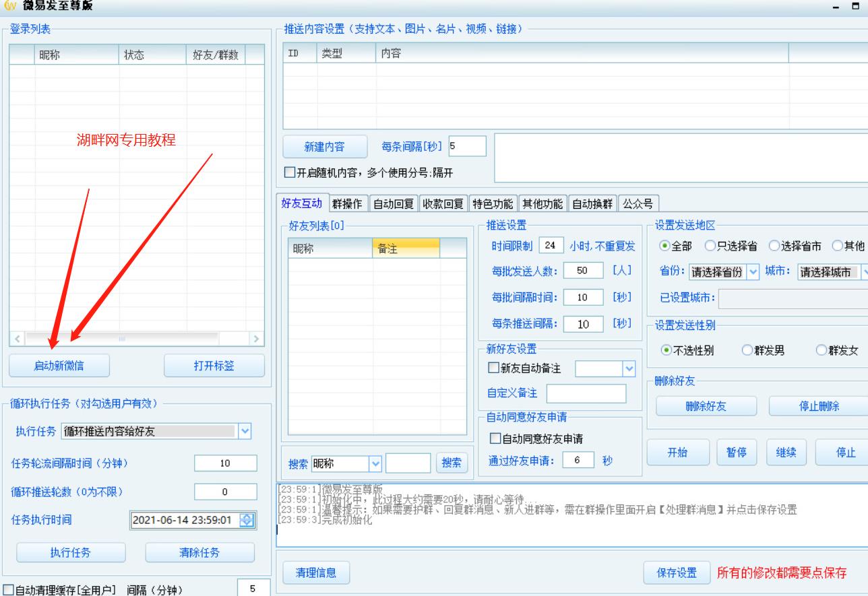Click the cache clean 间隔 minutes field
The width and height of the screenshot is (868, 596).
coord(253,589)
